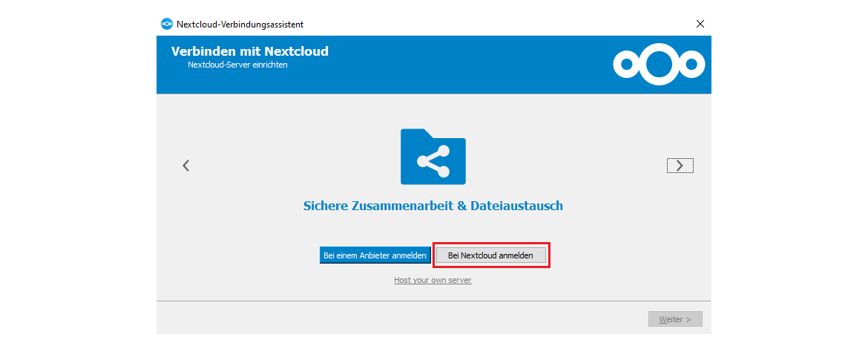The image size is (868, 349).
Task: Click the white share symbol inside the folder
Action: 433,161
